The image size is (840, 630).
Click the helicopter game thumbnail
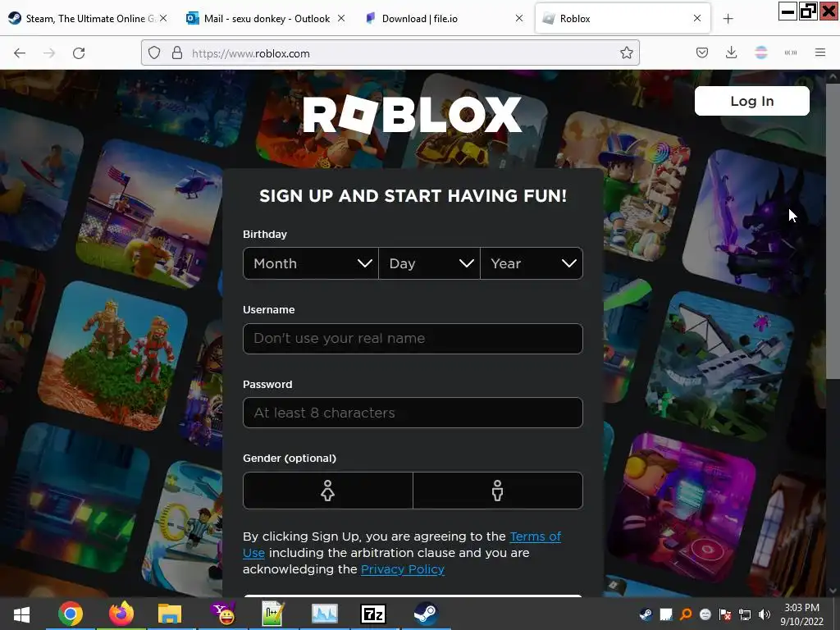(152, 213)
